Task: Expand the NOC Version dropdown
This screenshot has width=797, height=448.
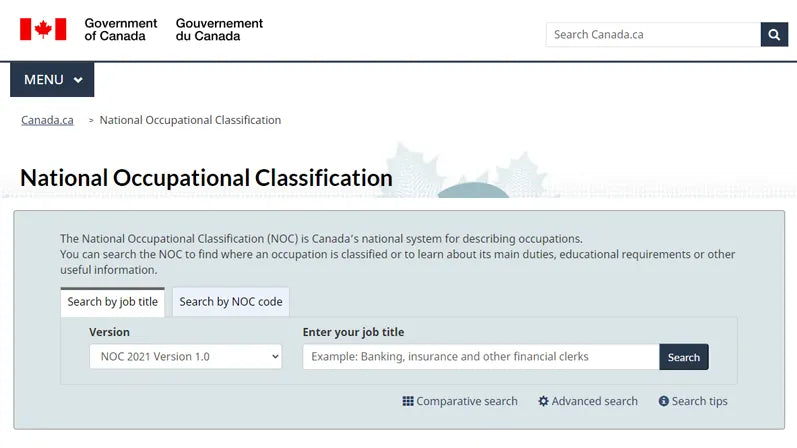Action: [185, 357]
